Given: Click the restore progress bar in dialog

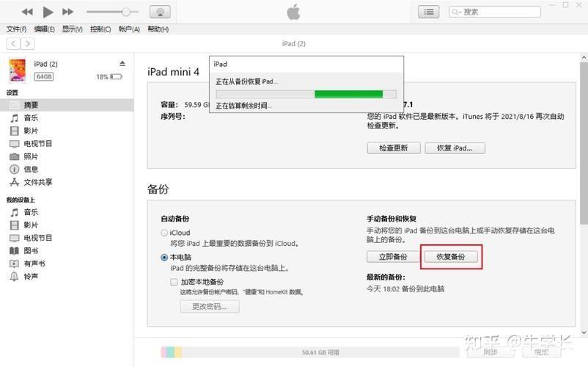Looking at the screenshot, I should click(306, 94).
